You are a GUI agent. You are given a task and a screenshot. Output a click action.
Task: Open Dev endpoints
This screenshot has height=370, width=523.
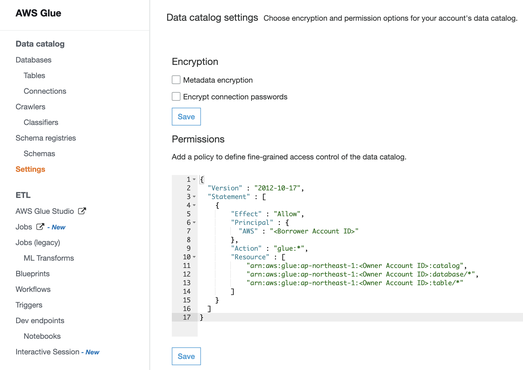coord(40,321)
